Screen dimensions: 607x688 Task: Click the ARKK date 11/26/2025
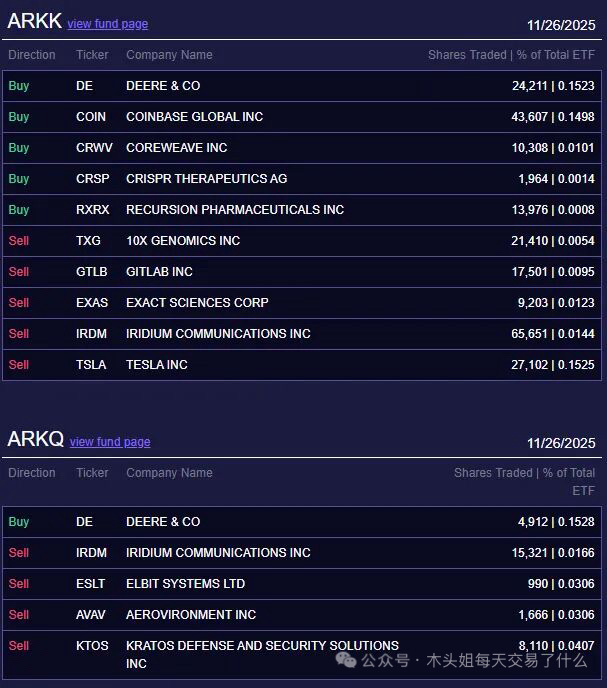[561, 25]
